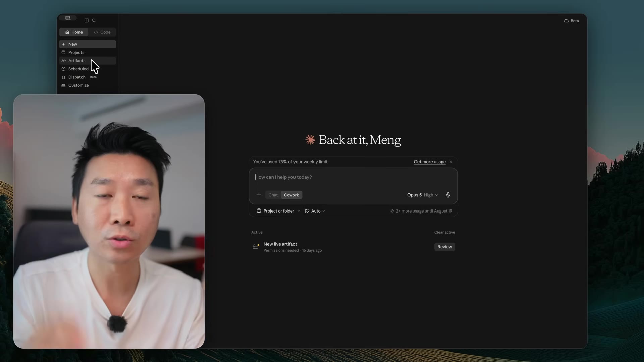This screenshot has height=362, width=644.
Task: Activate the microphone voice input icon
Action: 448,195
